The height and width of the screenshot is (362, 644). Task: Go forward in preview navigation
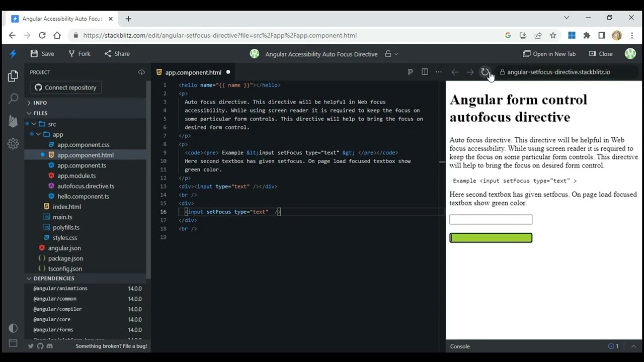point(470,72)
